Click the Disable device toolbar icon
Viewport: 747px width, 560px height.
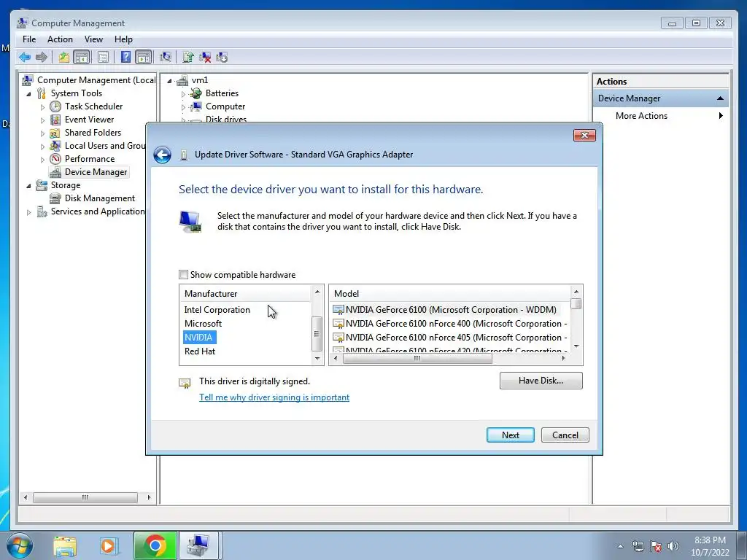click(222, 58)
